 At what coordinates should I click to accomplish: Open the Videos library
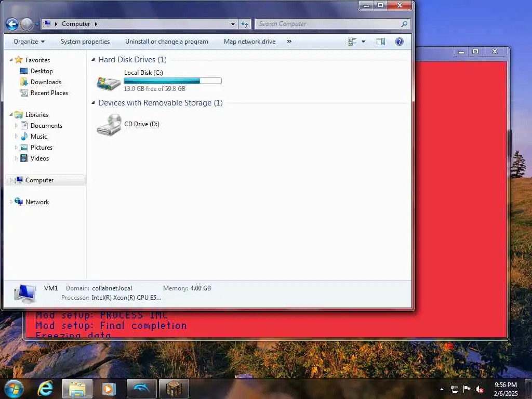pos(39,158)
